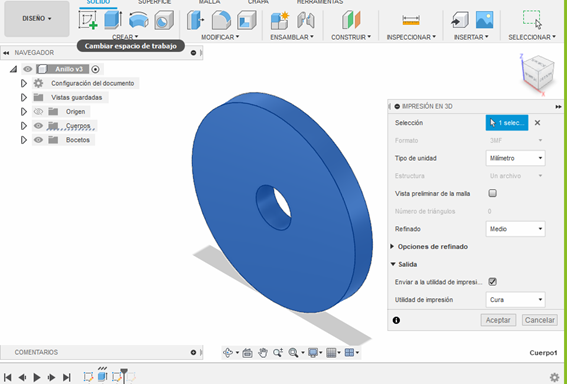Toggle visibility of Anillo v3 component
Viewport: 567px width, 384px height.
click(28, 69)
